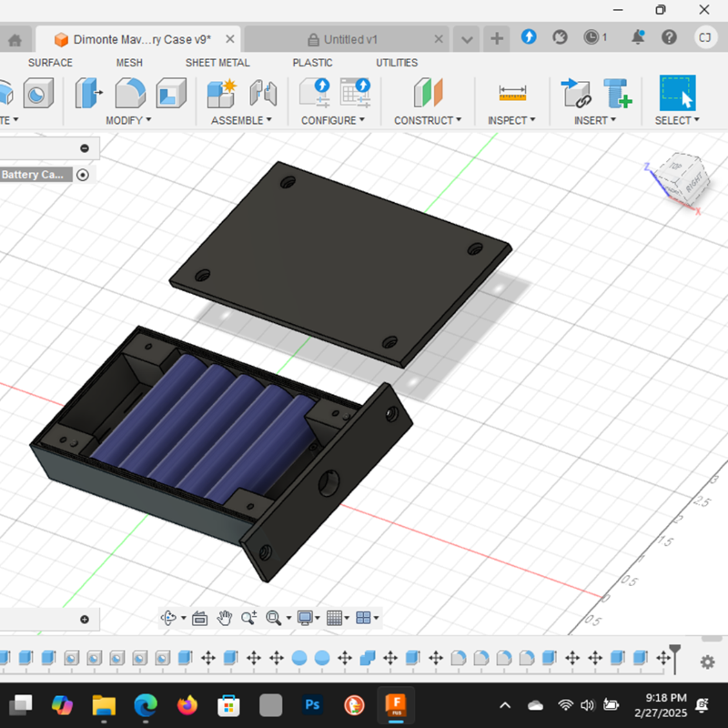Open the INSERT dropdown menu
Viewport: 728px width, 728px height.
(x=595, y=121)
